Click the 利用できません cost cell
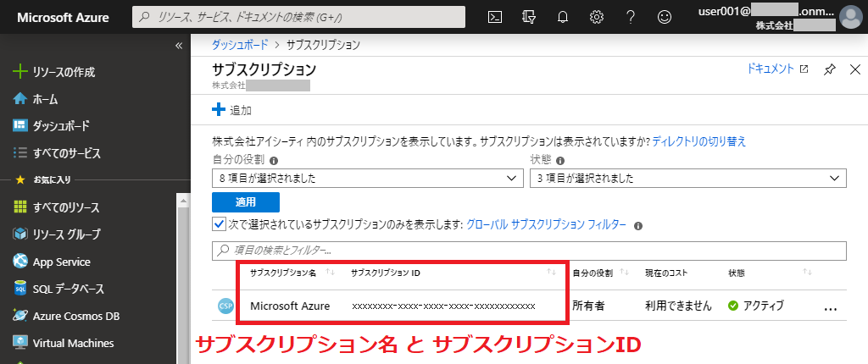The width and height of the screenshot is (868, 364). [x=678, y=306]
